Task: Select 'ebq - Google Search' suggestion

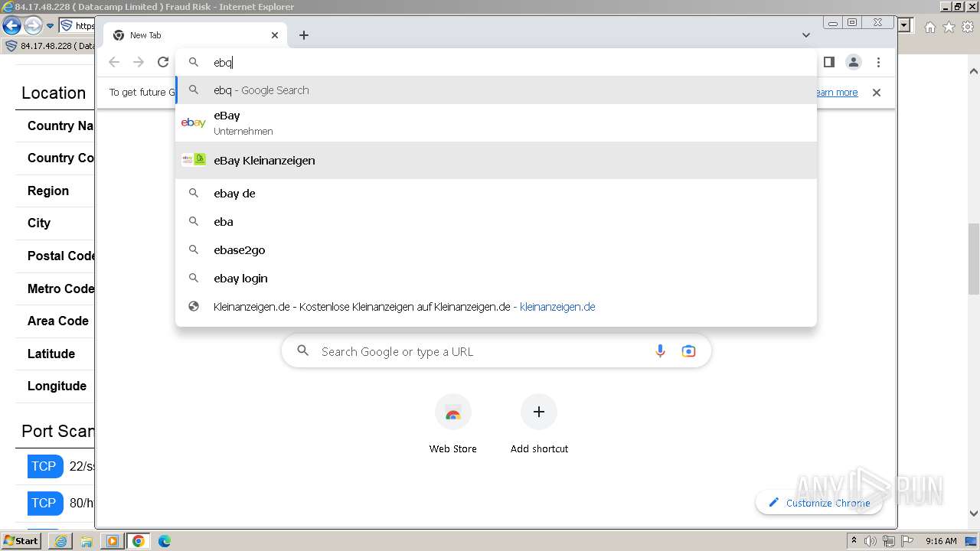Action: click(496, 90)
